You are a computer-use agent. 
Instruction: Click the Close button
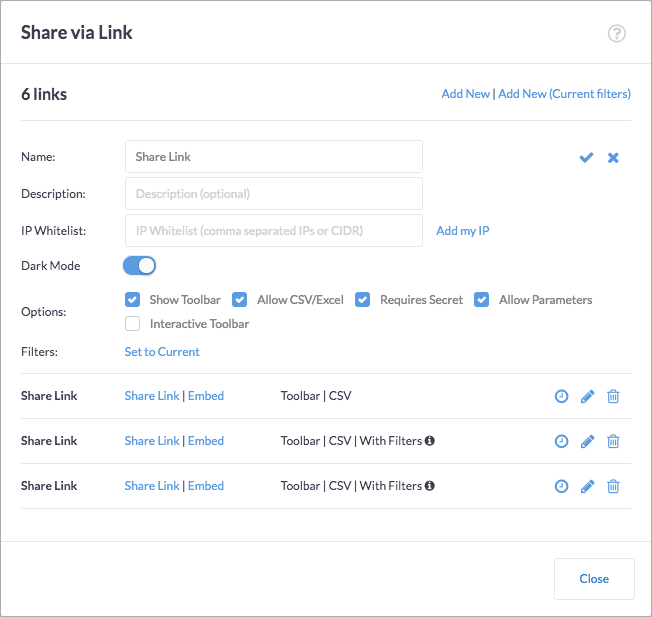(594, 579)
